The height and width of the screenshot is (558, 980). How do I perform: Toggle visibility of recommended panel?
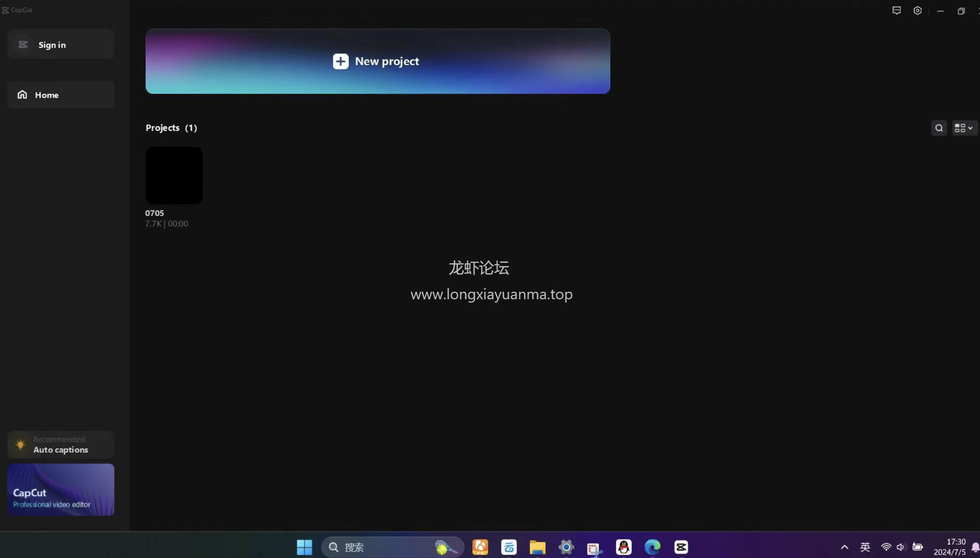20,444
